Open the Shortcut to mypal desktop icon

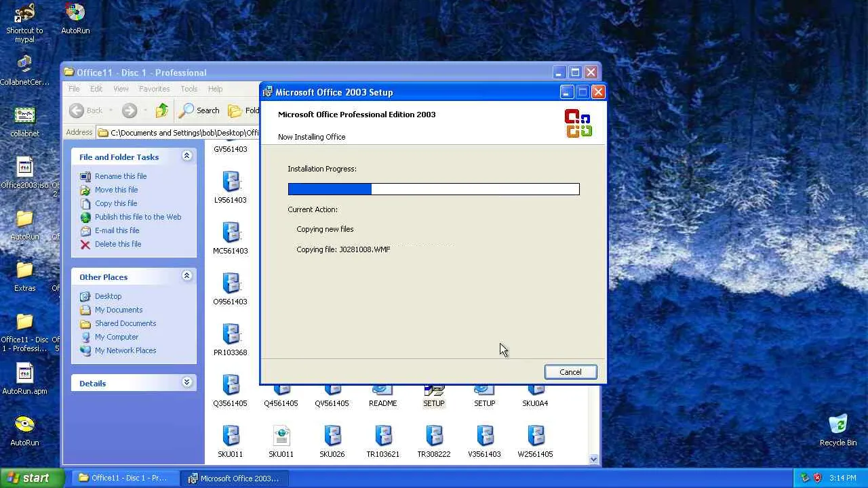[x=24, y=22]
